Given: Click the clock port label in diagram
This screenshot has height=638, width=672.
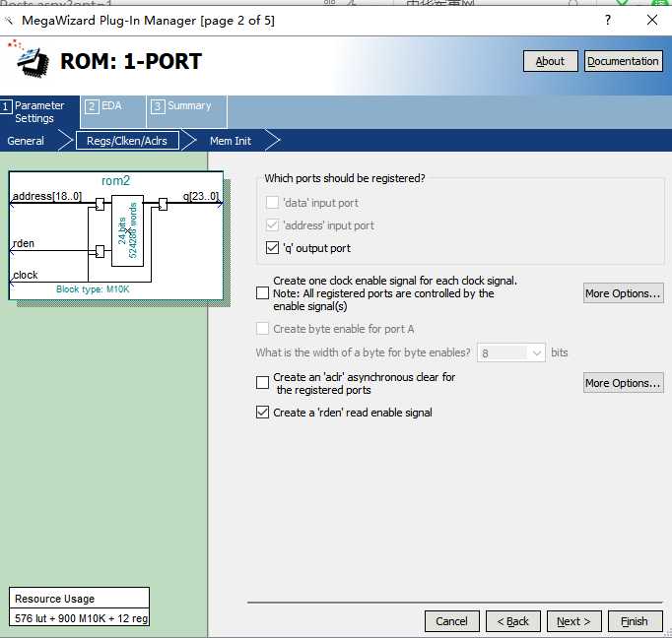Looking at the screenshot, I should tap(26, 275).
